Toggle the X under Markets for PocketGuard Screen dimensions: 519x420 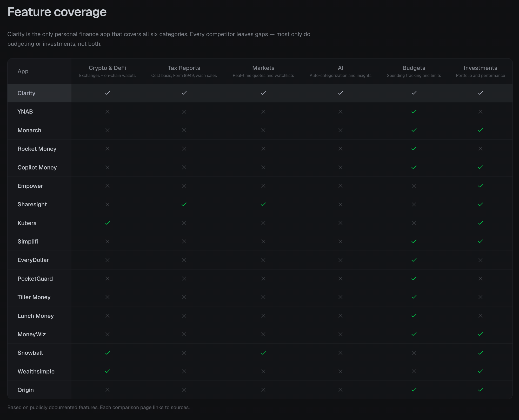pos(263,279)
